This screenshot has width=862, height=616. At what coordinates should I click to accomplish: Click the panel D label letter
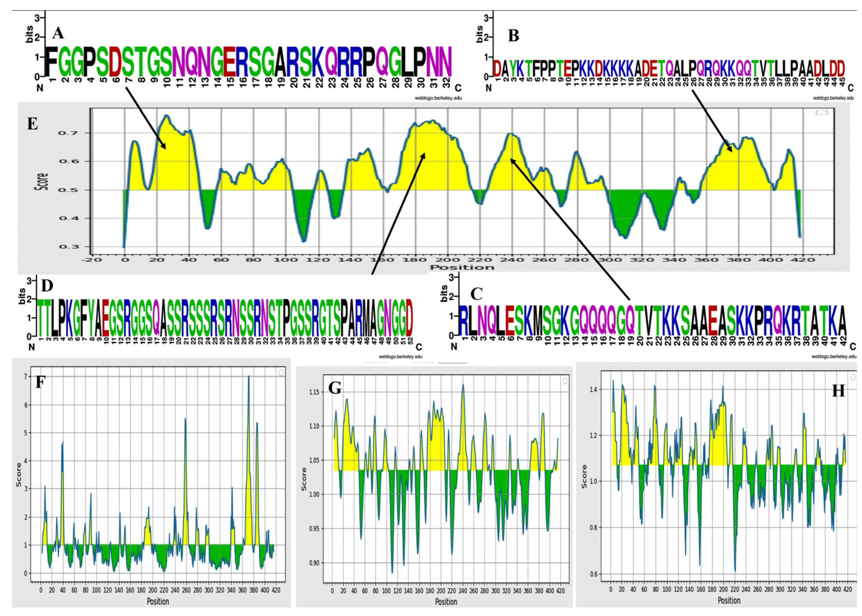47,286
